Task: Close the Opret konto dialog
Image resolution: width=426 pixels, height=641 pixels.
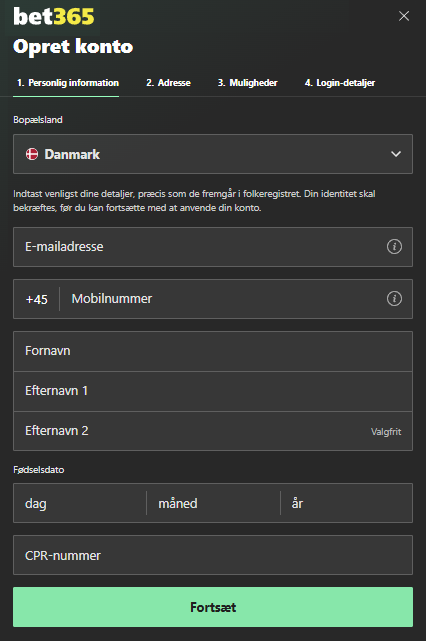Action: pos(404,16)
